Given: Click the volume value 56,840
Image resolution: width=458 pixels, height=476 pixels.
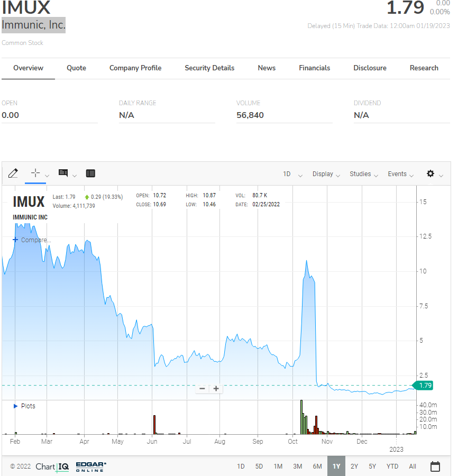Looking at the screenshot, I should pos(250,115).
